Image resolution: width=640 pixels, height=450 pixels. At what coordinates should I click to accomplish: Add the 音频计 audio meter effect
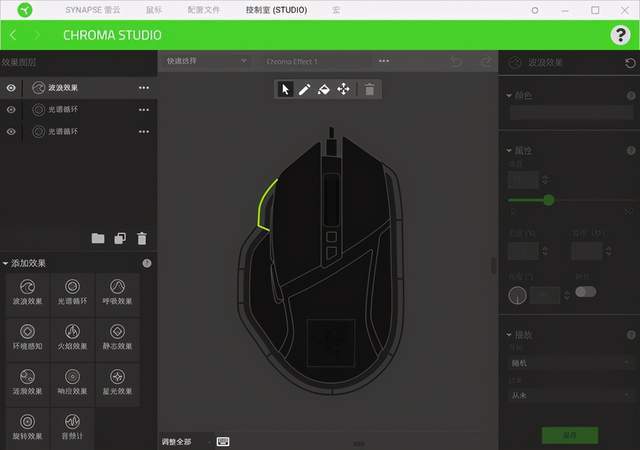tap(72, 427)
